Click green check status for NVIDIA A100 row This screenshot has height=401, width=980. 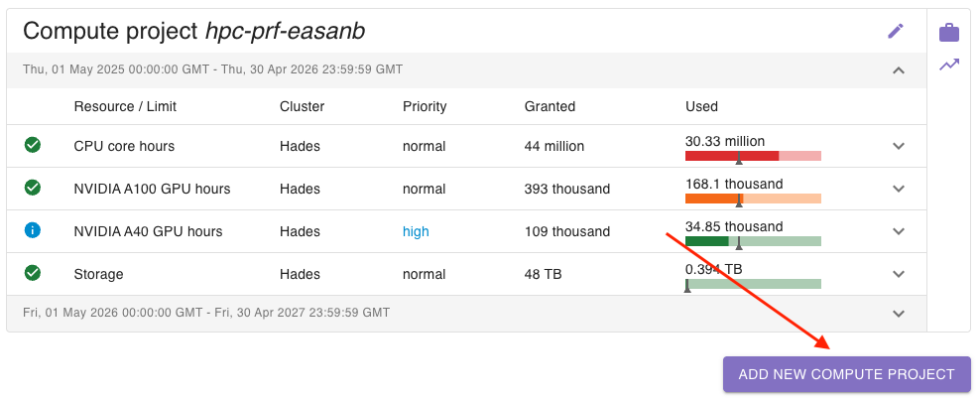(33, 188)
